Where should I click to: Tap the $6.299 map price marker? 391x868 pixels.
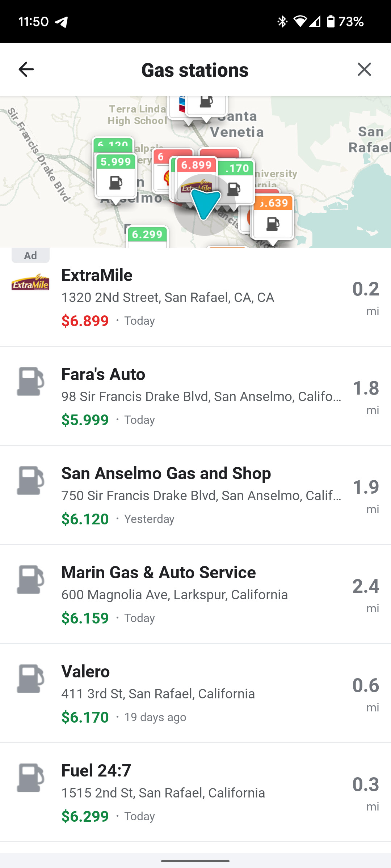147,237
